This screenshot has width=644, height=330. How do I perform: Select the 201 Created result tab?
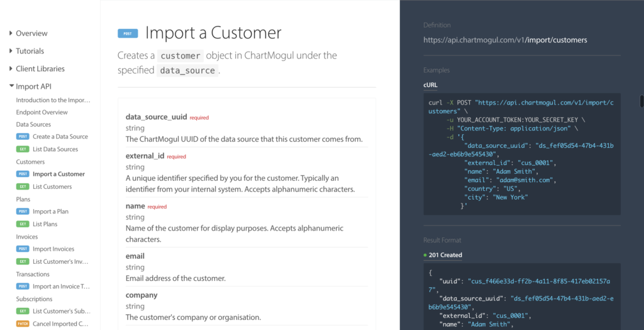[443, 255]
